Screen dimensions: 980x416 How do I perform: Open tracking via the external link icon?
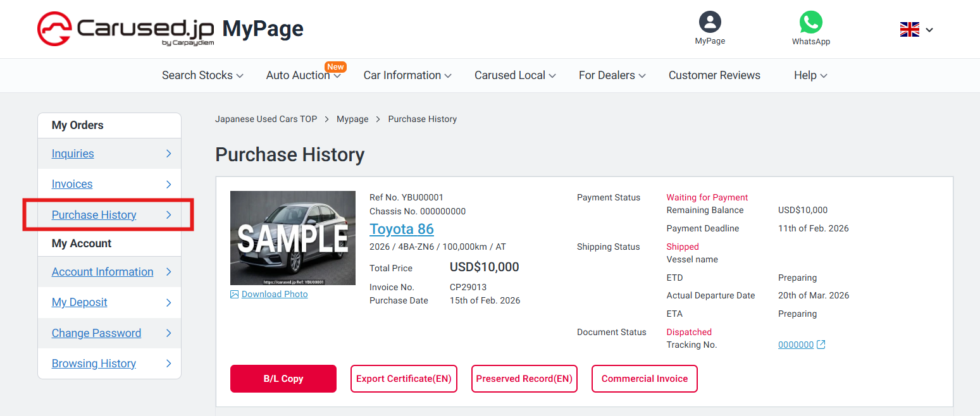click(821, 344)
